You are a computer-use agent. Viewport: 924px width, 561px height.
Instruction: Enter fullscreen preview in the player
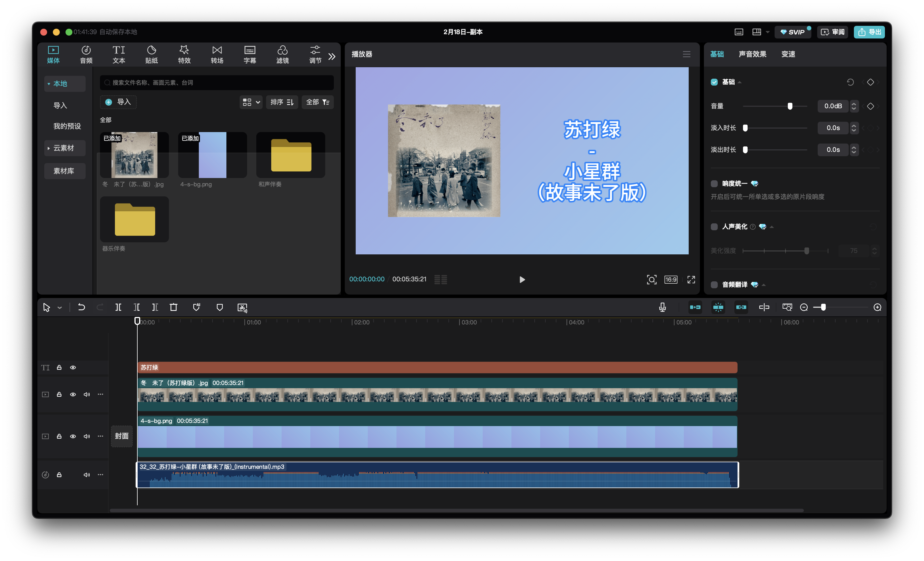691,280
